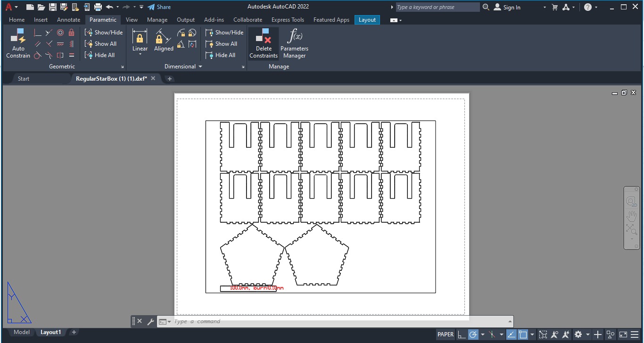Image resolution: width=644 pixels, height=343 pixels.
Task: Select the Tangent constraint icon
Action: coord(38,55)
